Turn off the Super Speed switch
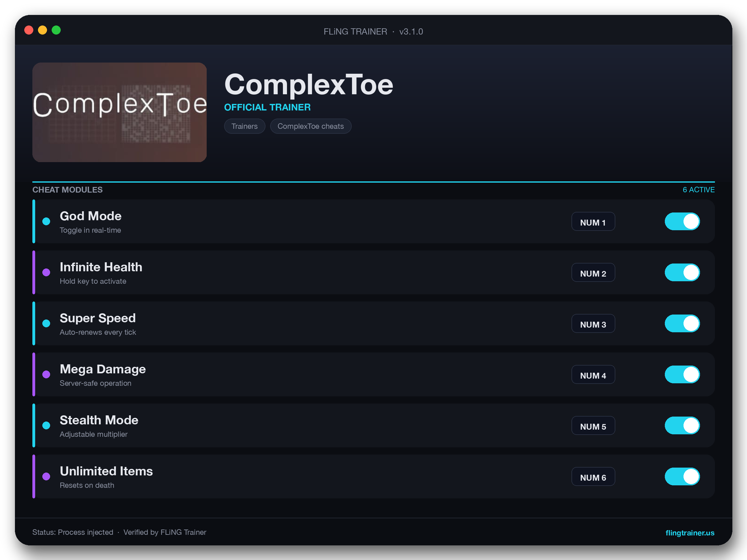This screenshot has width=747, height=560. click(x=682, y=323)
